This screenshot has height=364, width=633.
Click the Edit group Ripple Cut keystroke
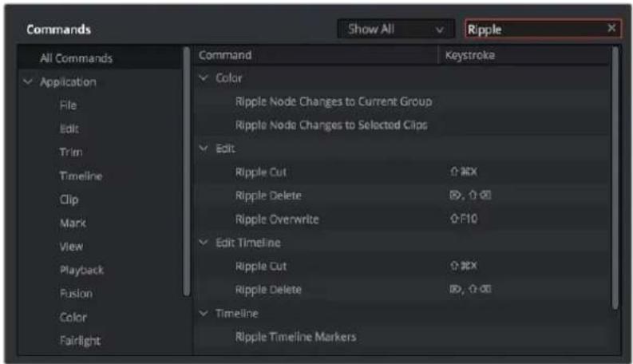(x=464, y=172)
